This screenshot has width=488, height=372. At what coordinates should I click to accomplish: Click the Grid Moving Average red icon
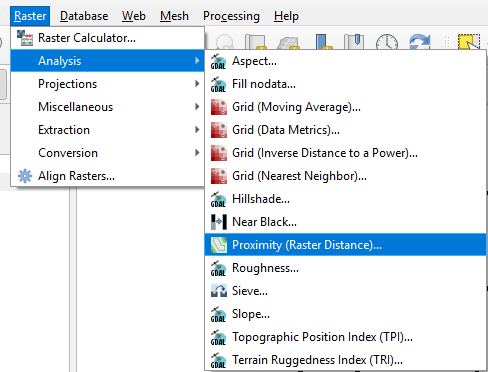[219, 107]
